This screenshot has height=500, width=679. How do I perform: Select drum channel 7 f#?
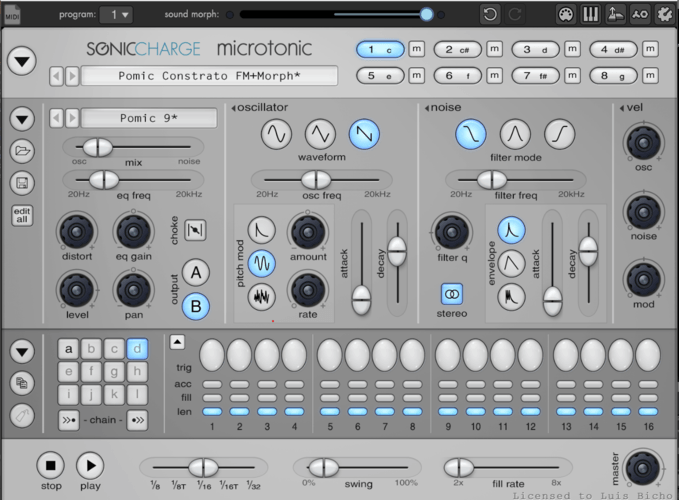536,76
